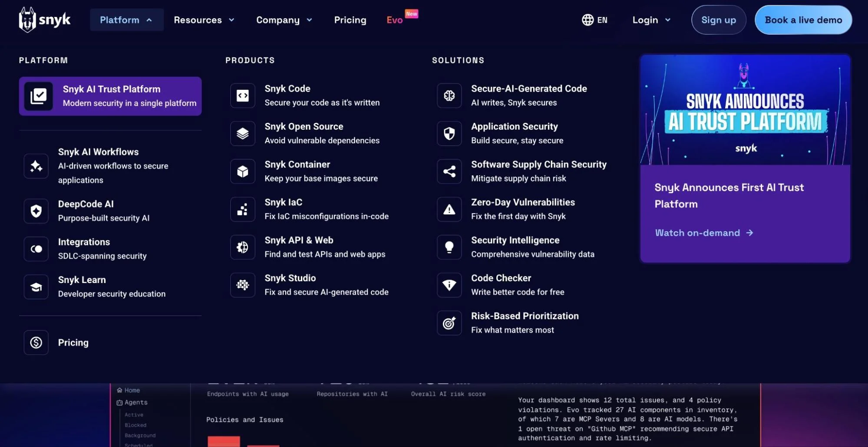Open the Security Intelligence lightbulb icon
The height and width of the screenshot is (447, 868).
449,247
